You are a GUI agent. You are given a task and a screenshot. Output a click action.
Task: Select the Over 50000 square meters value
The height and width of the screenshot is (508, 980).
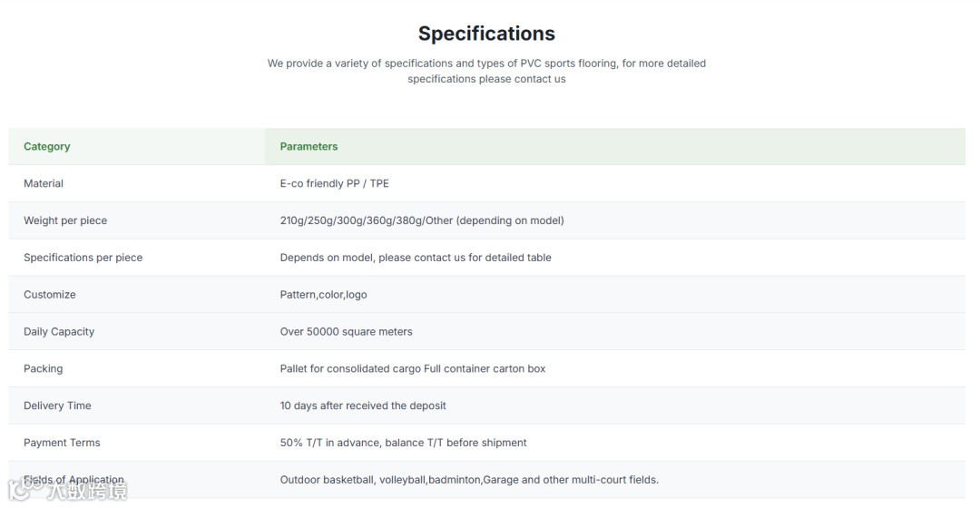[x=346, y=332]
